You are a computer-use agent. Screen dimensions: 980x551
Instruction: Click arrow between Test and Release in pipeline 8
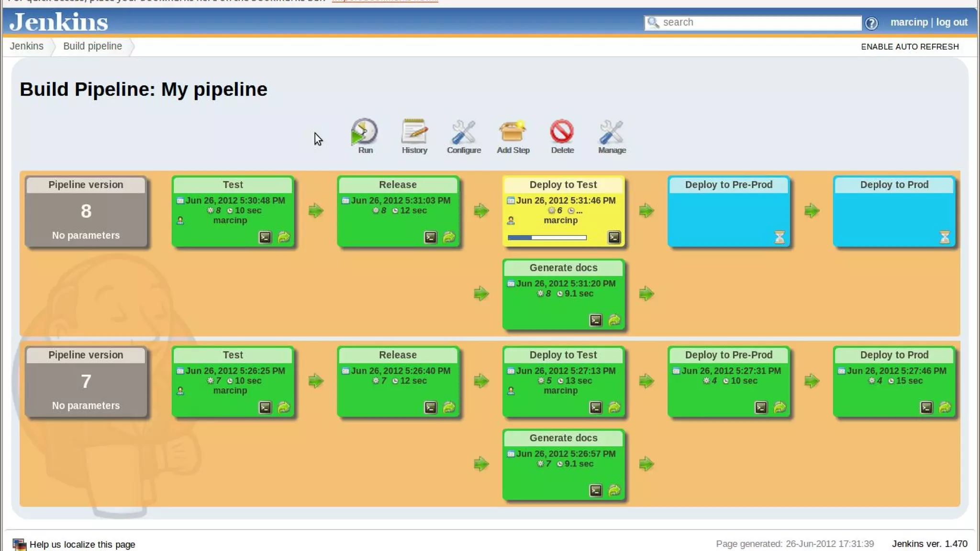point(316,210)
